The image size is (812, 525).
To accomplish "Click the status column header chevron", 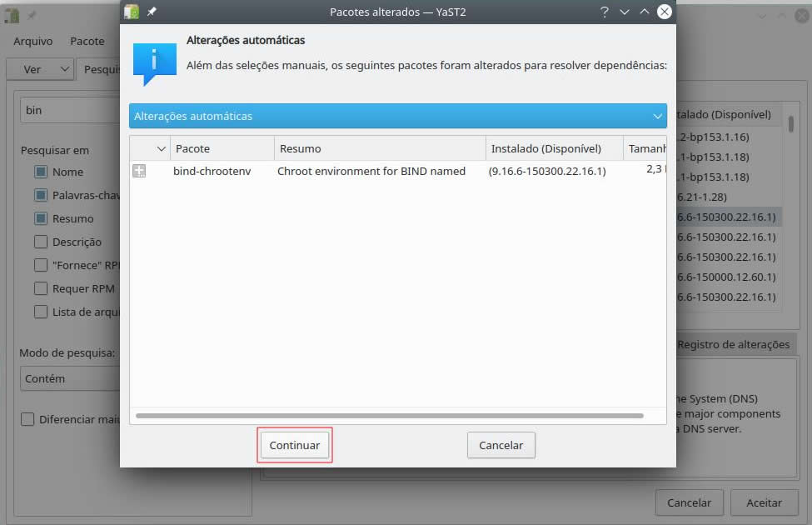I will click(161, 148).
